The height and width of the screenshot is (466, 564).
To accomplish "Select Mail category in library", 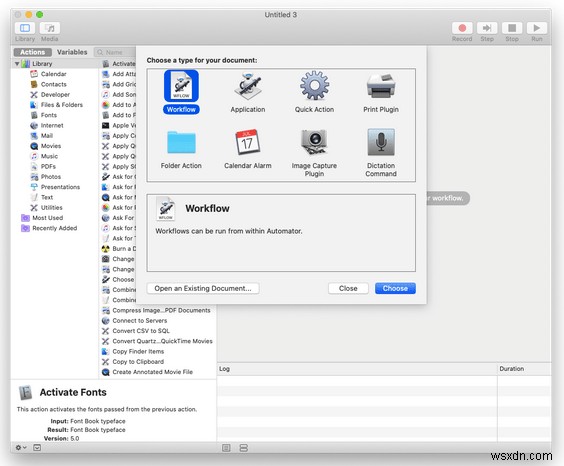I will (x=46, y=136).
